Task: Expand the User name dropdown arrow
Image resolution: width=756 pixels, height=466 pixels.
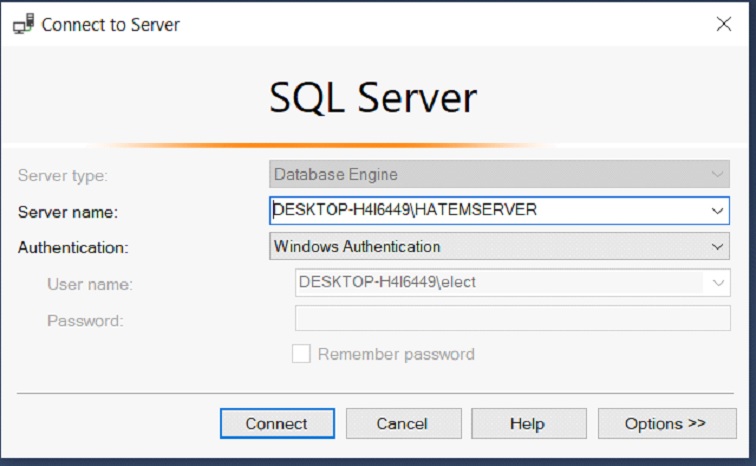Action: [x=718, y=283]
